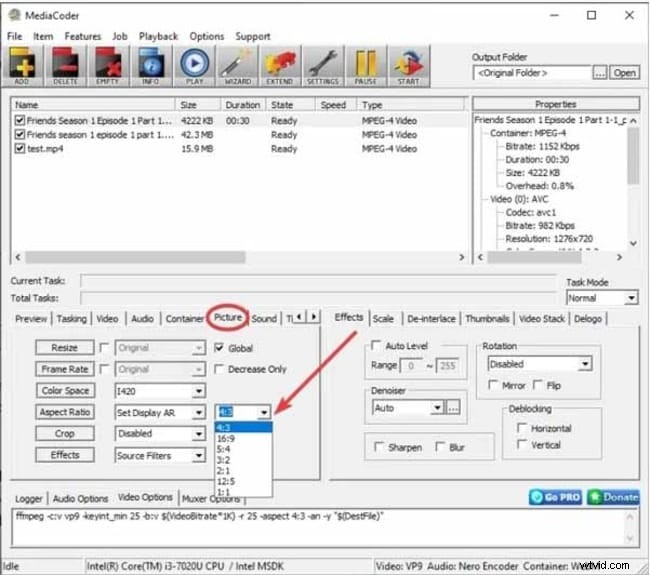The height and width of the screenshot is (575, 650).
Task: Click the Output Folder path field
Action: click(532, 73)
